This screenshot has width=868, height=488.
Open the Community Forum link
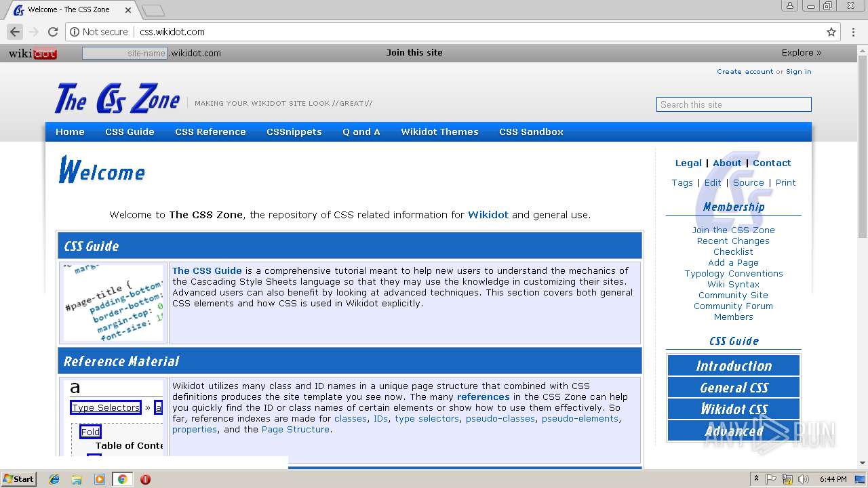click(733, 306)
